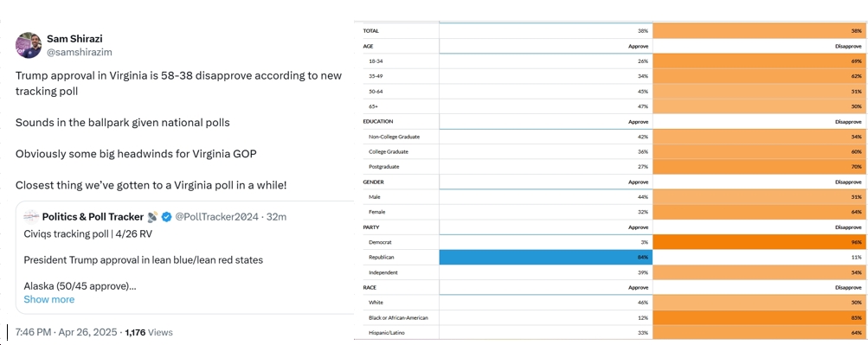Viewport: 868px width, 345px height.
Task: Open the Sam Shirazi display name
Action: [x=74, y=39]
